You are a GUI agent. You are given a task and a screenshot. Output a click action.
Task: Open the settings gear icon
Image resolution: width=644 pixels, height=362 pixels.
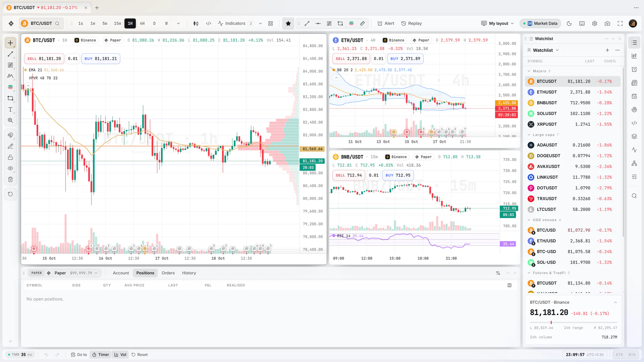coord(595,23)
